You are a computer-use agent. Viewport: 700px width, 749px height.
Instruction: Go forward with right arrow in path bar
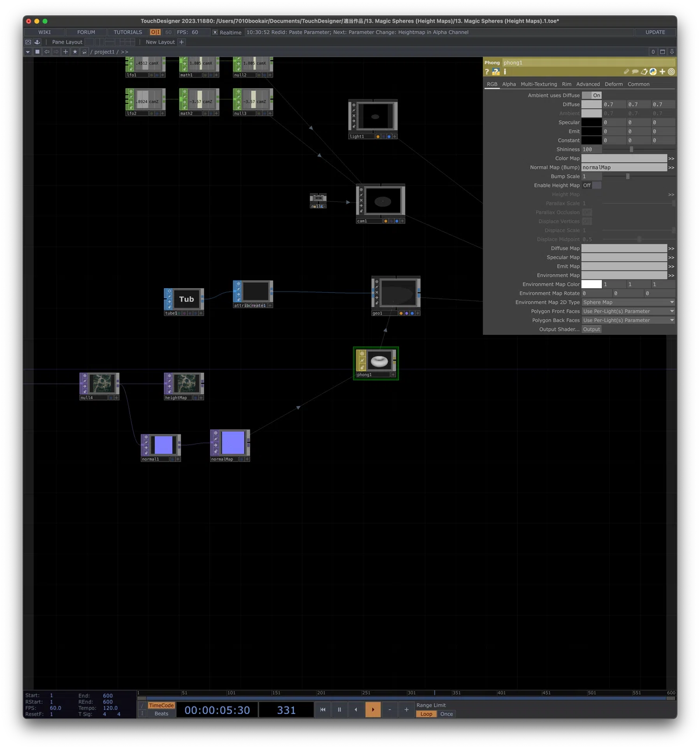click(x=56, y=52)
